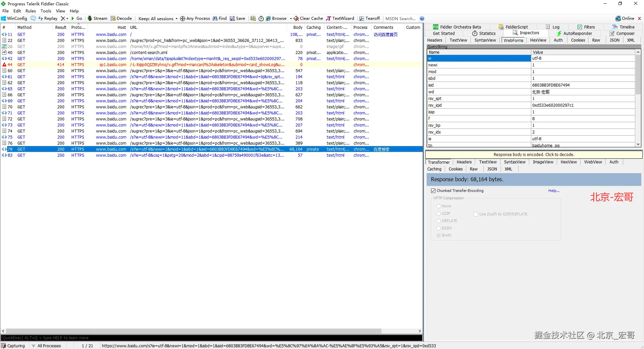The height and width of the screenshot is (349, 644).
Task: Select the GZIP compression radio button
Action: [x=438, y=213]
